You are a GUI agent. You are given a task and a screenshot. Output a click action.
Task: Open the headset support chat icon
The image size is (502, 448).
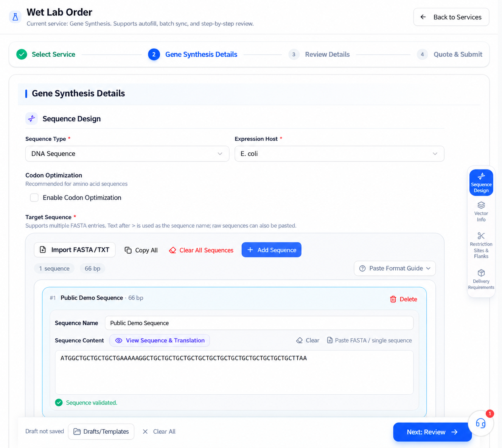coord(480,423)
